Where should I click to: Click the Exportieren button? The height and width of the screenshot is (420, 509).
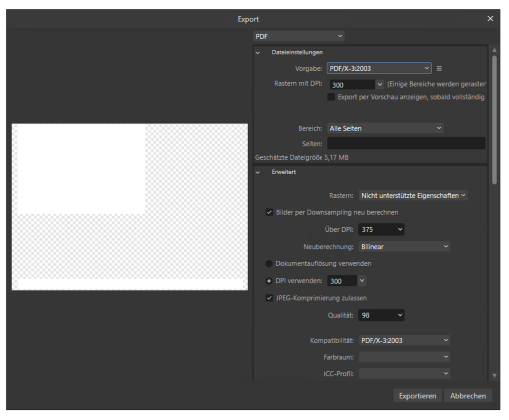[x=417, y=396]
